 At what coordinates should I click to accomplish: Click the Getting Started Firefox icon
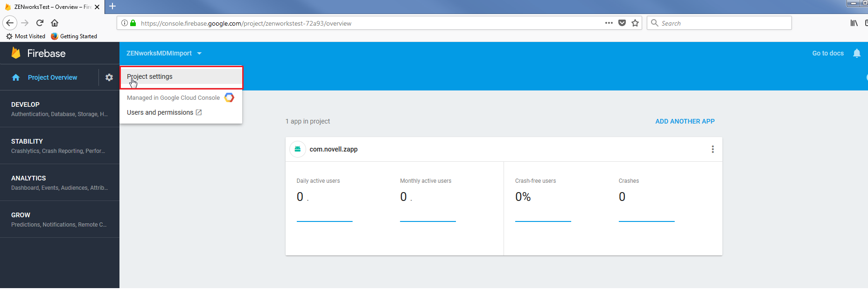coord(55,36)
